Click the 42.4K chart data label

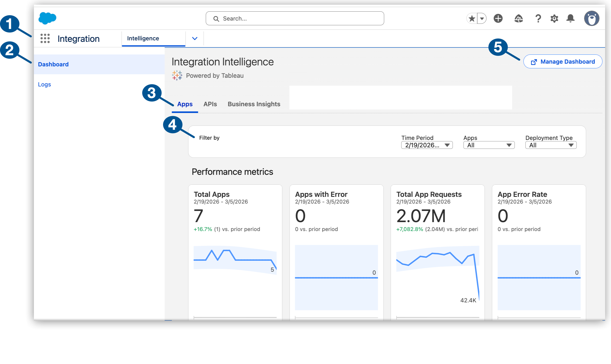468,300
